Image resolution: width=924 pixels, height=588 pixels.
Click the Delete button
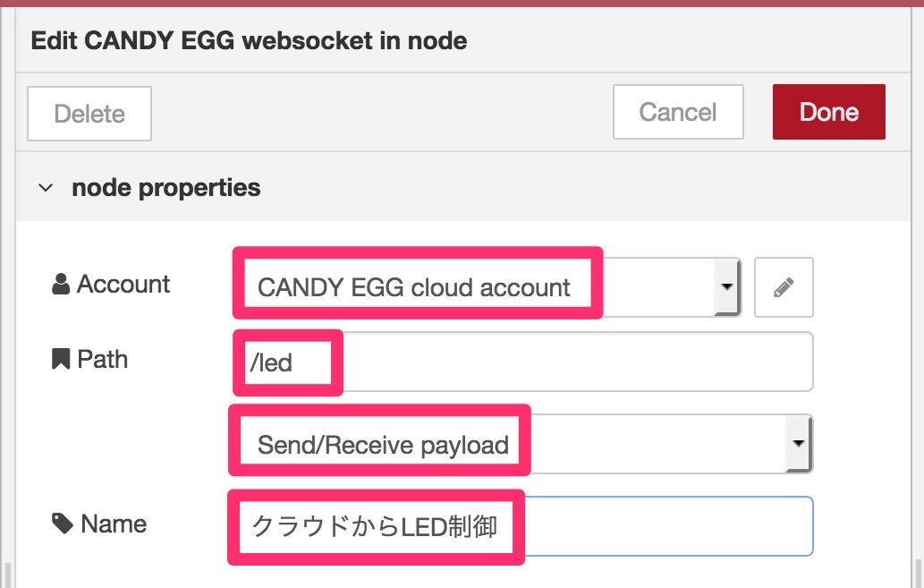coord(89,114)
